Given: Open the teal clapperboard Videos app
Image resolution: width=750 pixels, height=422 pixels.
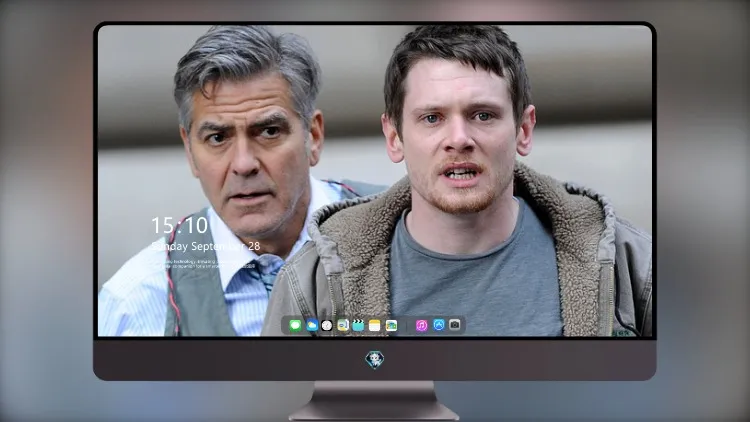Looking at the screenshot, I should [358, 326].
